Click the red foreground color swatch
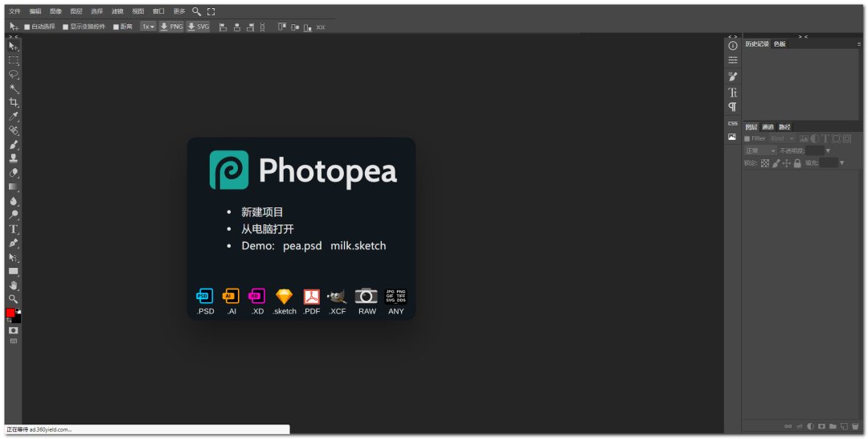 (x=10, y=313)
